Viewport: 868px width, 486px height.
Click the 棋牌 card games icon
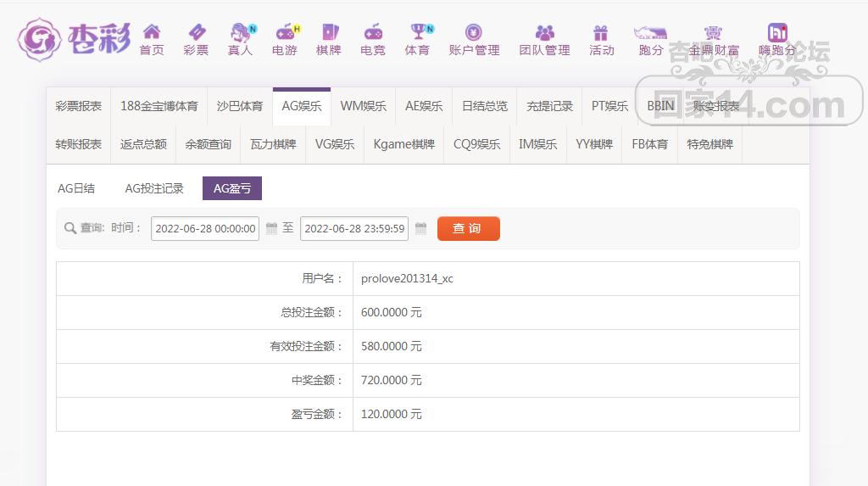(329, 33)
